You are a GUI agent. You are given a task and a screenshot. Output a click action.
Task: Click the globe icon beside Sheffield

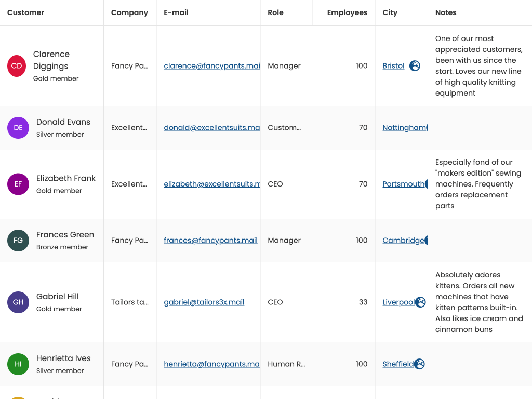click(x=419, y=364)
